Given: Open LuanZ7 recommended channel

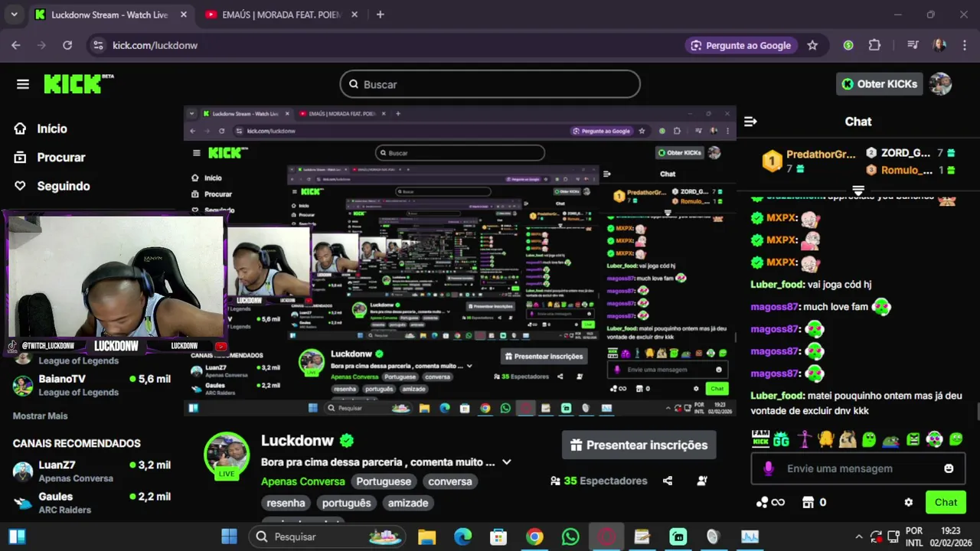Looking at the screenshot, I should click(x=92, y=471).
